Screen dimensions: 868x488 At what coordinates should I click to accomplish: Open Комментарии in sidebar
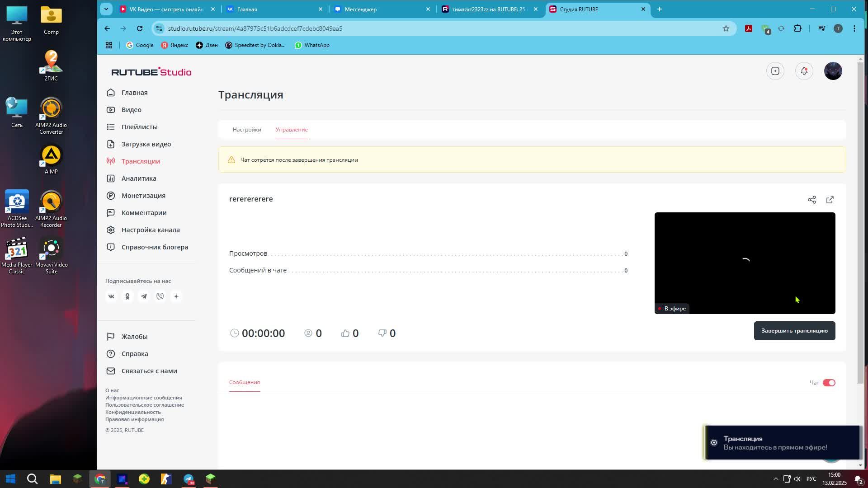(x=144, y=213)
